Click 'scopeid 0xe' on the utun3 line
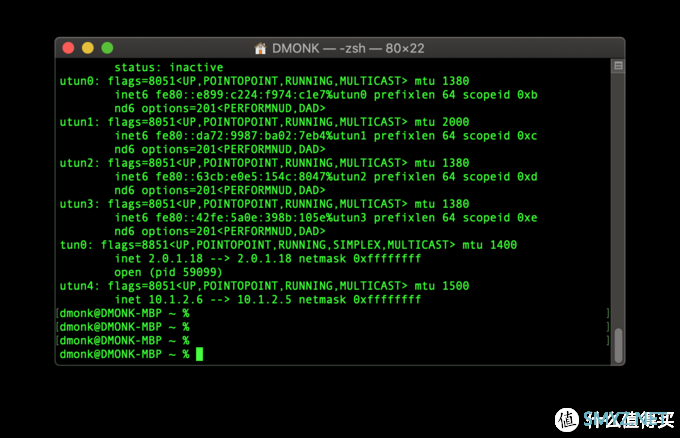Screen dimensions: 680x438 (x=500, y=218)
